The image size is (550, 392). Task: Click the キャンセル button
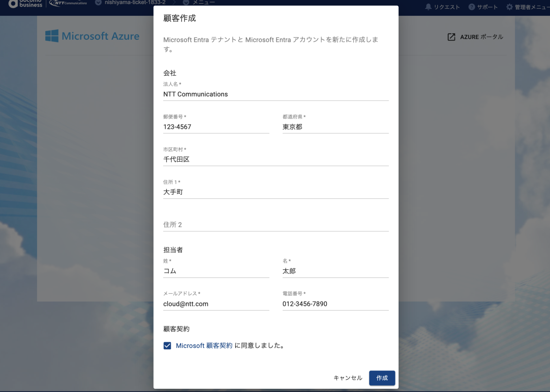click(348, 378)
